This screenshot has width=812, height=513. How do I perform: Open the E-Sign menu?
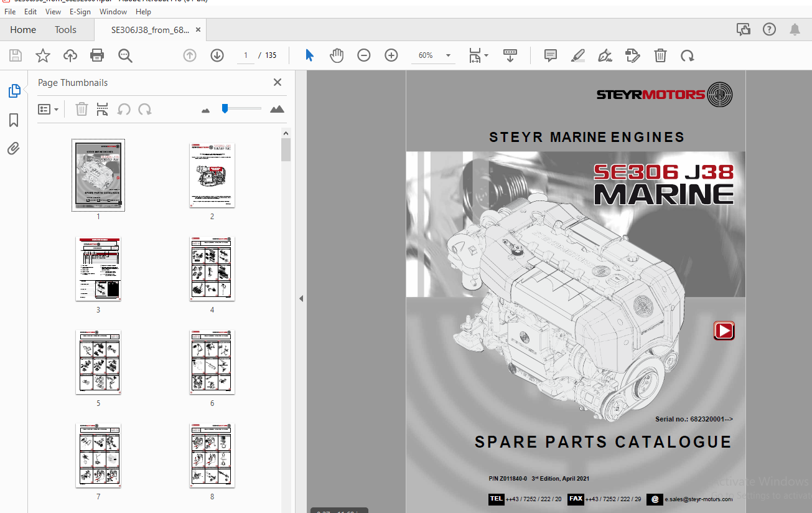point(80,12)
